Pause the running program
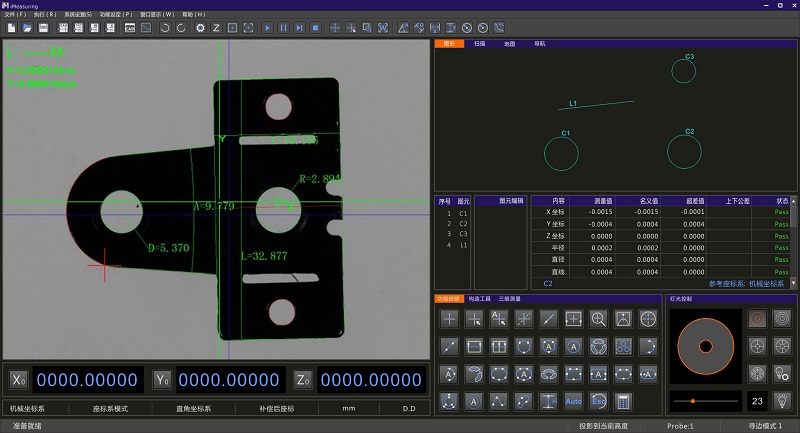This screenshot has height=433, width=800. click(283, 28)
